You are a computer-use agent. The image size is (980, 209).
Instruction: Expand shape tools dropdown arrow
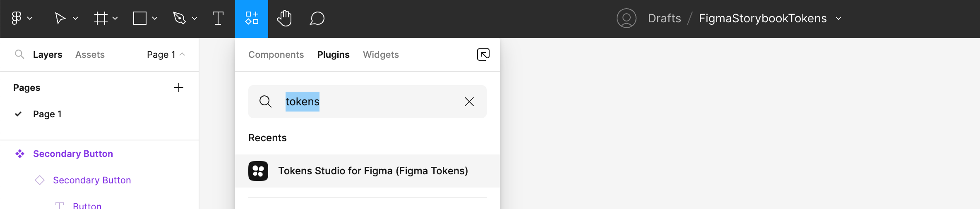click(x=155, y=18)
